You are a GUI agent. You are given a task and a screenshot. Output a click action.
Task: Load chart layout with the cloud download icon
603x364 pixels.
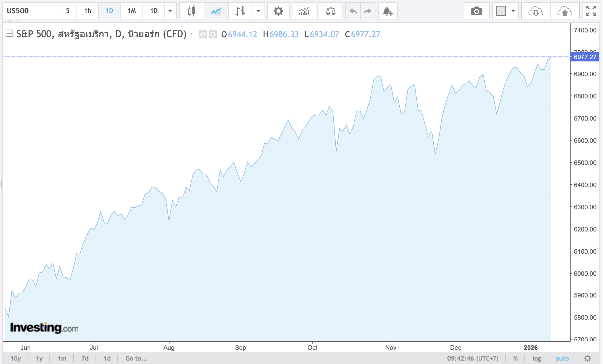coord(536,11)
